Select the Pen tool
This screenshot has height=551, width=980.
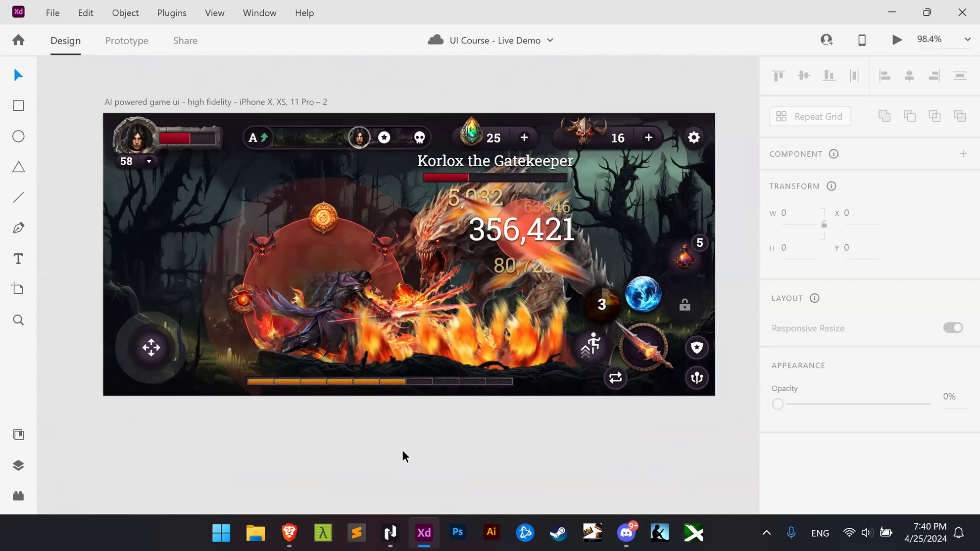(18, 228)
